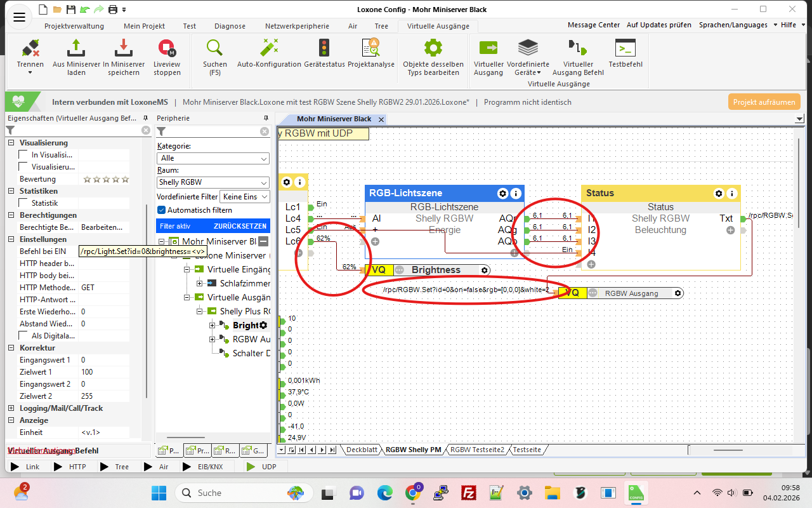The width and height of the screenshot is (812, 508).
Task: Open gear on Brightness VQ block
Action: click(485, 270)
